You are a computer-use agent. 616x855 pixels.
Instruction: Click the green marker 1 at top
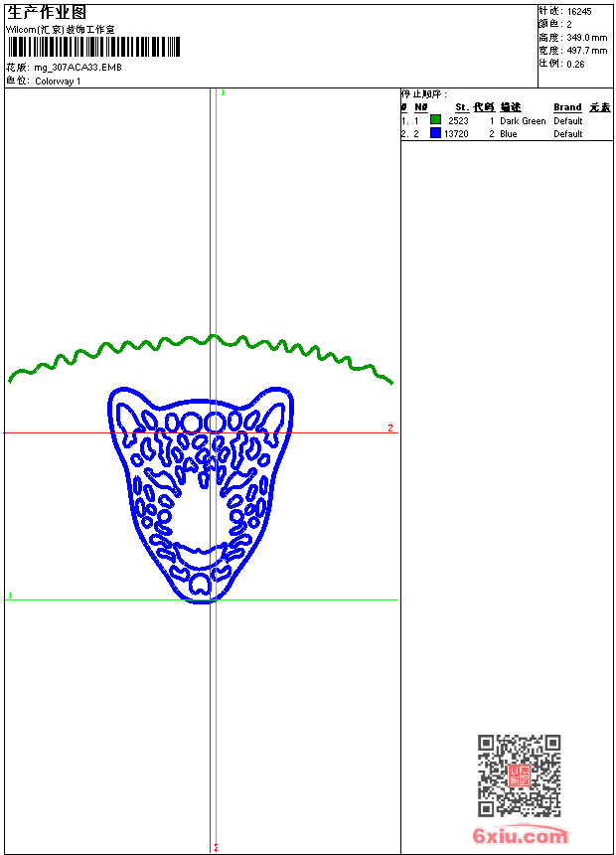[x=223, y=92]
